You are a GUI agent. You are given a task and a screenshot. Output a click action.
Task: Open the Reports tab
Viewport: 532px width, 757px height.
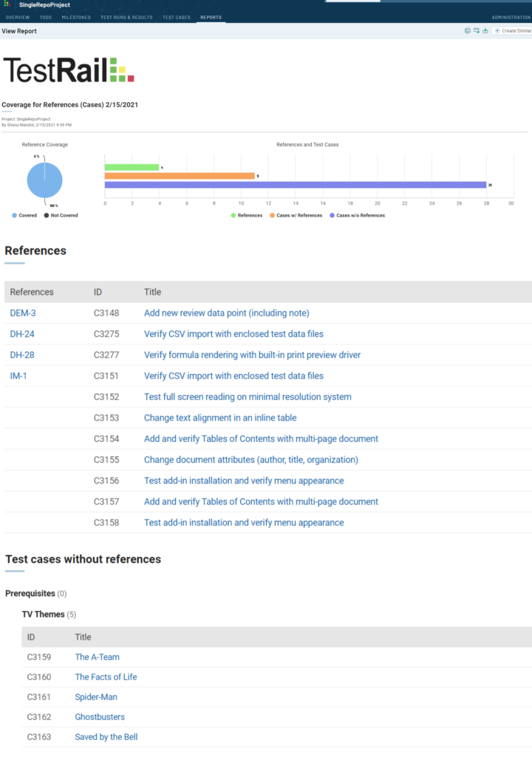[211, 18]
